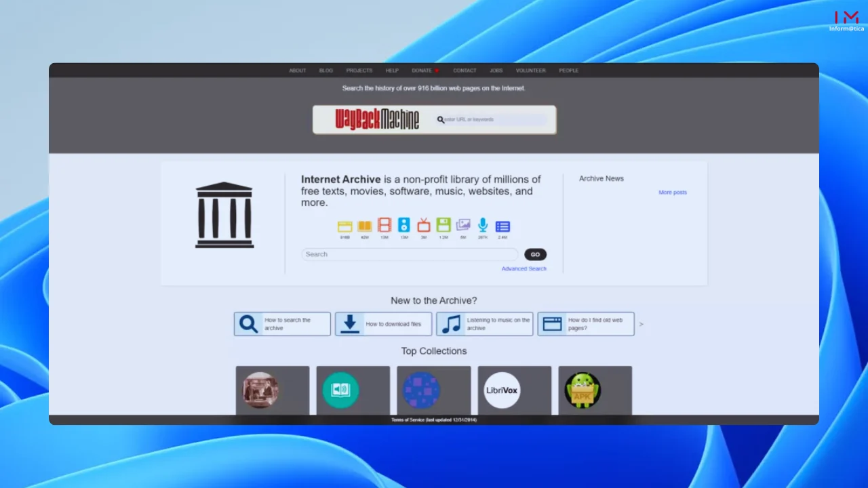Image resolution: width=868 pixels, height=488 pixels.
Task: Click the Archive News heading
Action: pos(601,179)
